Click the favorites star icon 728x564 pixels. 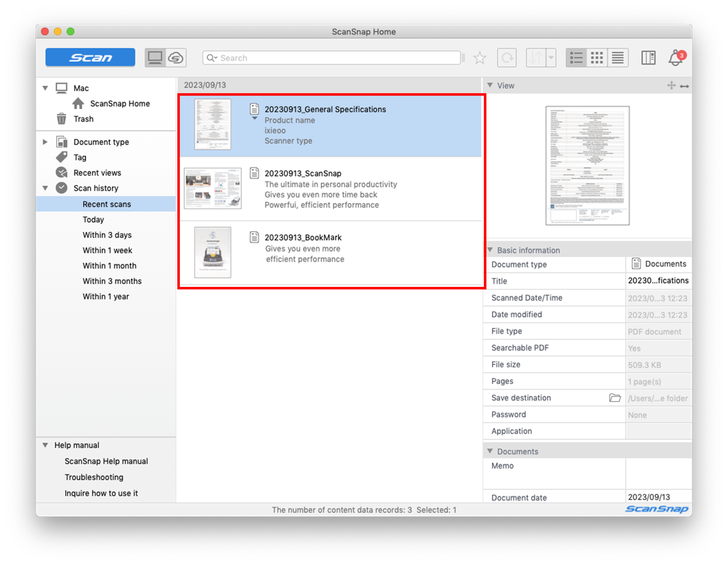pos(479,58)
